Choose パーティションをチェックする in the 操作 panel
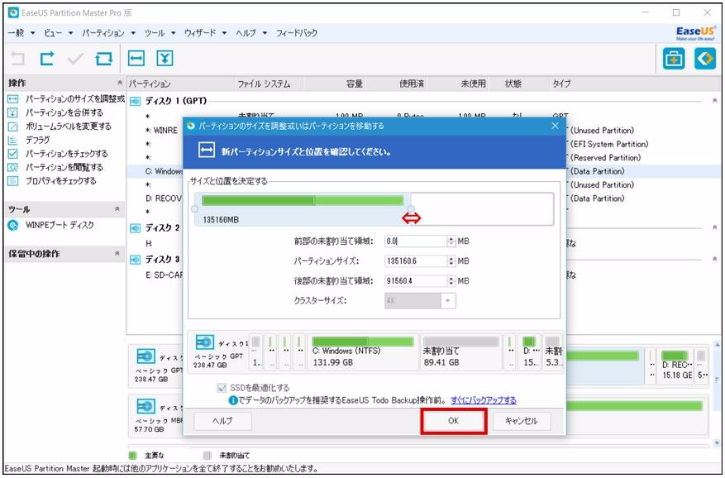The height and width of the screenshot is (478, 725). pyautogui.click(x=66, y=153)
